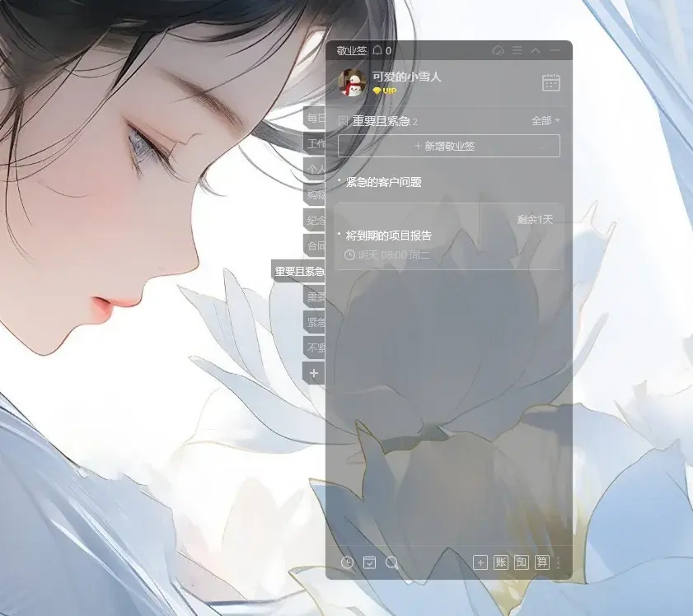Switch to the 购物 sidebar tab
Viewport: 693px width, 616px height.
click(314, 194)
